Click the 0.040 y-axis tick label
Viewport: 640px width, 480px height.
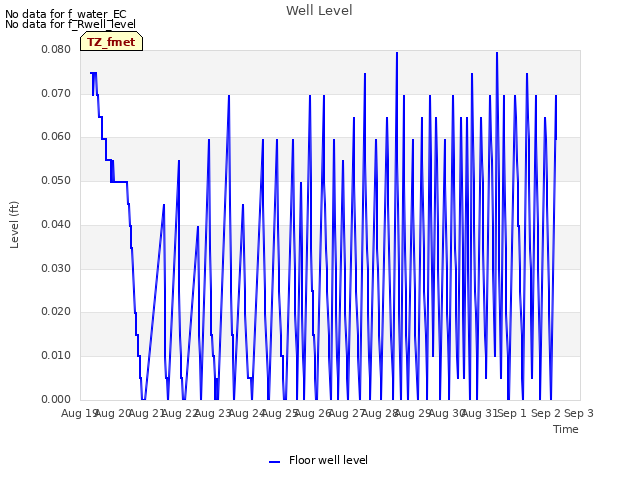pos(56,224)
